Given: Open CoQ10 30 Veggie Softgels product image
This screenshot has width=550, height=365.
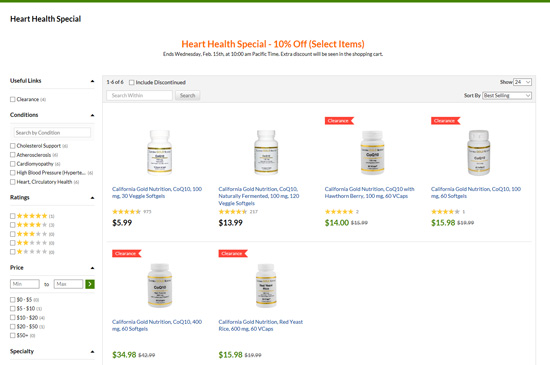Looking at the screenshot, I should [160, 152].
